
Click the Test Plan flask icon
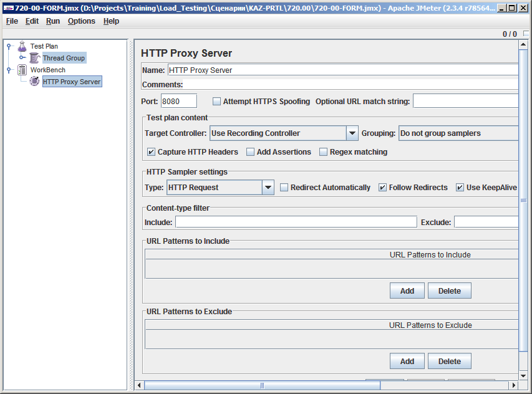click(x=22, y=46)
